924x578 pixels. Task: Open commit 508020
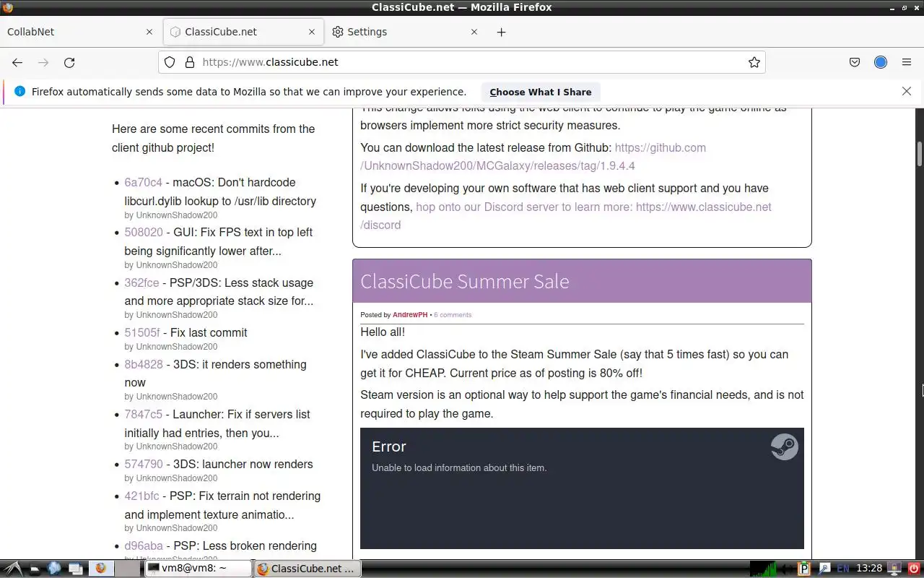click(144, 232)
